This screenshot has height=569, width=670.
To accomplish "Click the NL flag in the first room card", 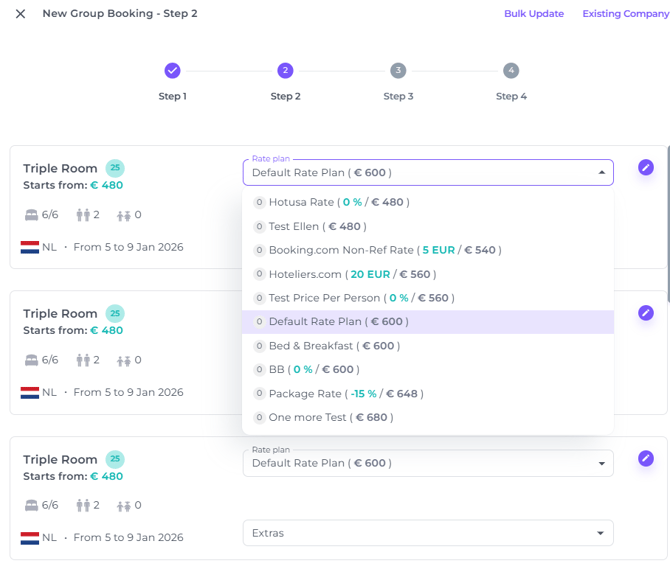I will [x=29, y=247].
